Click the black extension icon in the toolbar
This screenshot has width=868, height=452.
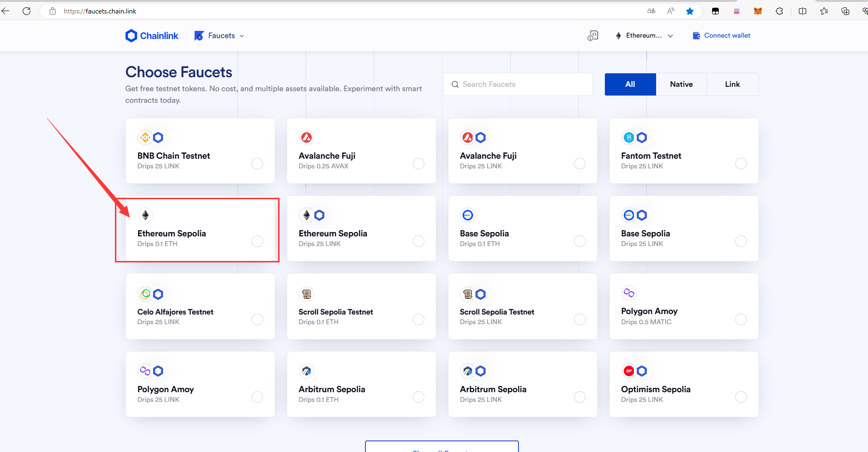[x=715, y=11]
